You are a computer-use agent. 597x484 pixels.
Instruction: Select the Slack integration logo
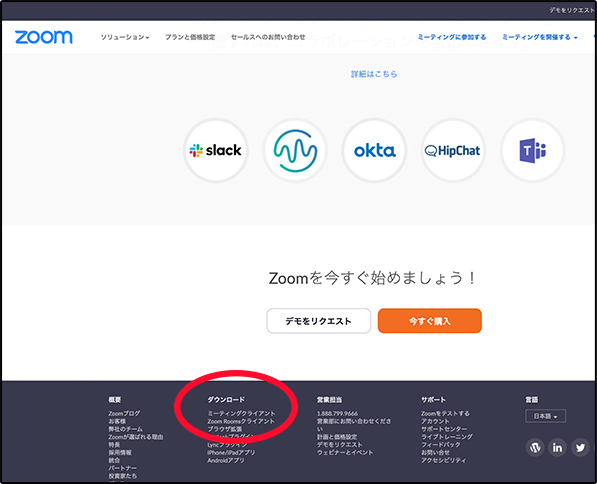click(216, 150)
